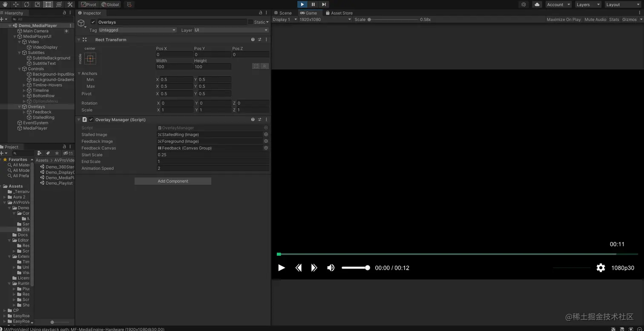
Task: Select the Move tool
Action: pos(16,4)
